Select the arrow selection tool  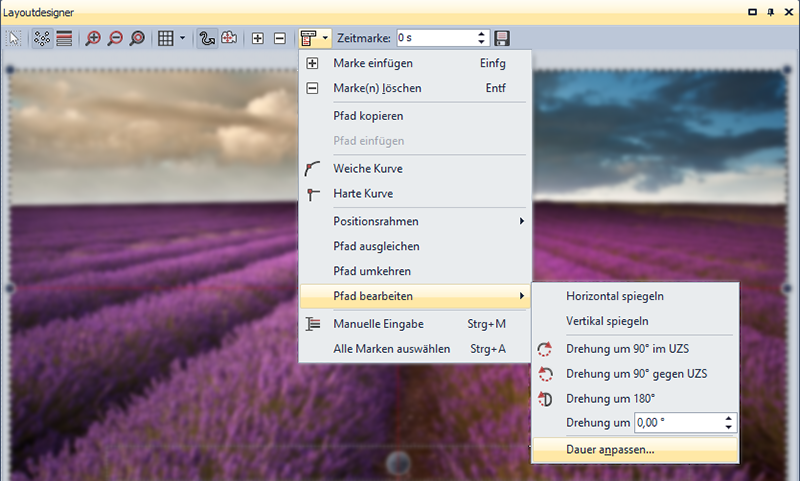[x=14, y=38]
